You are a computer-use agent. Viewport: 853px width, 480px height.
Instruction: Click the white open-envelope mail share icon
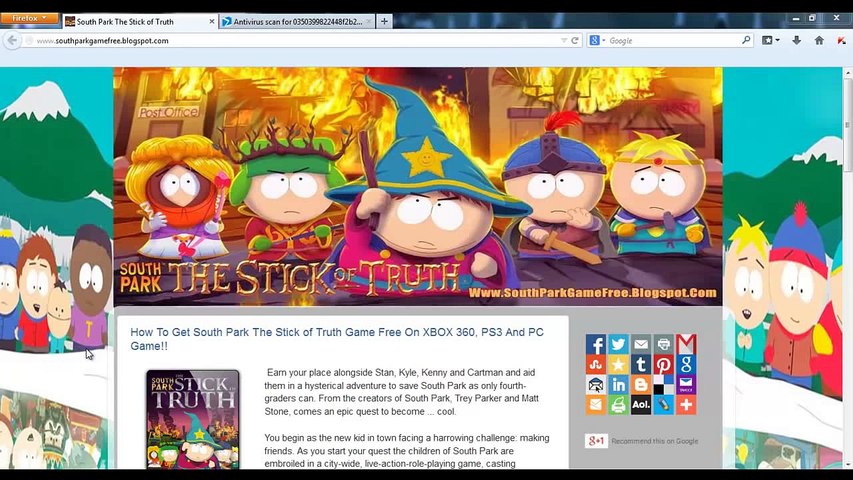pos(596,384)
